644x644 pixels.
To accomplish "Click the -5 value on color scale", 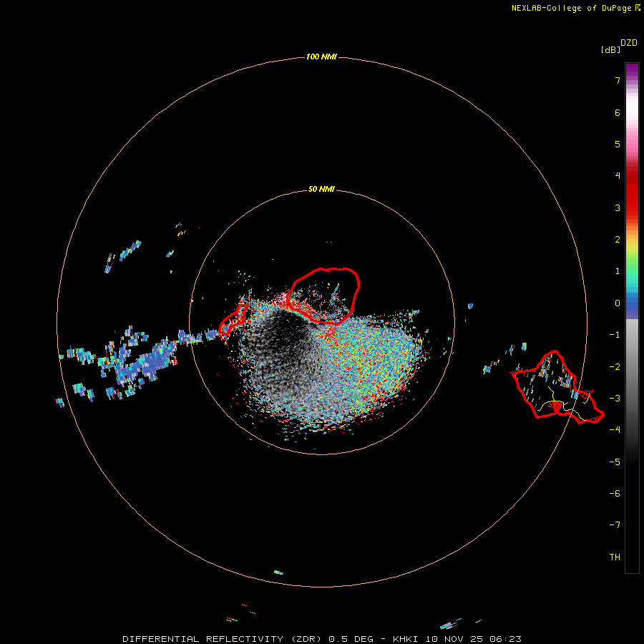I will (x=615, y=462).
